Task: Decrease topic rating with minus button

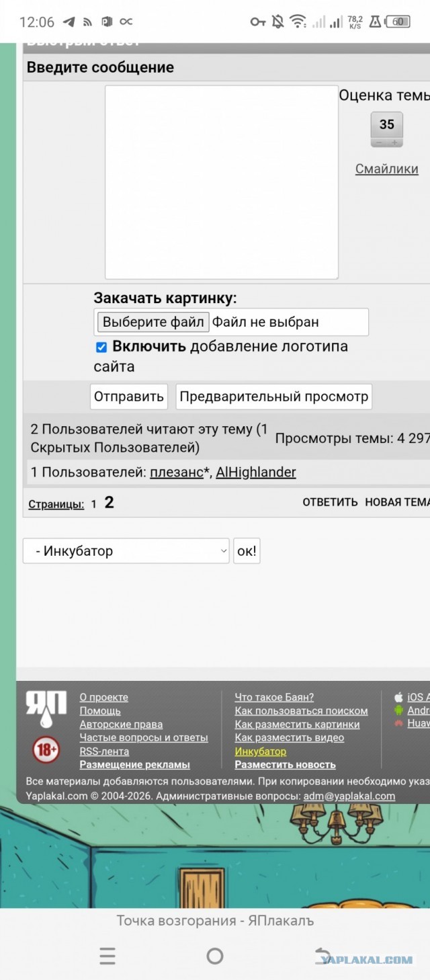Action: tap(379, 142)
